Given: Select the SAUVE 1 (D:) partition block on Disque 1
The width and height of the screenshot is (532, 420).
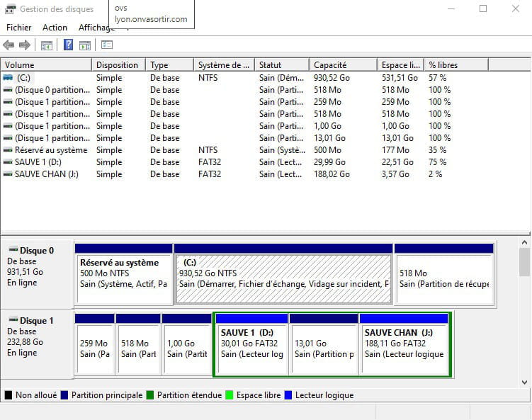Looking at the screenshot, I should click(x=251, y=343).
